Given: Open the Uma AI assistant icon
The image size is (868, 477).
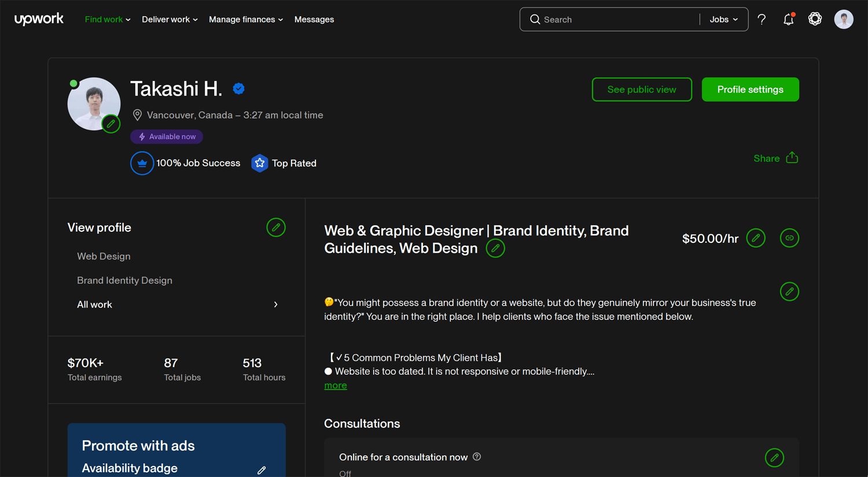Looking at the screenshot, I should 815,19.
